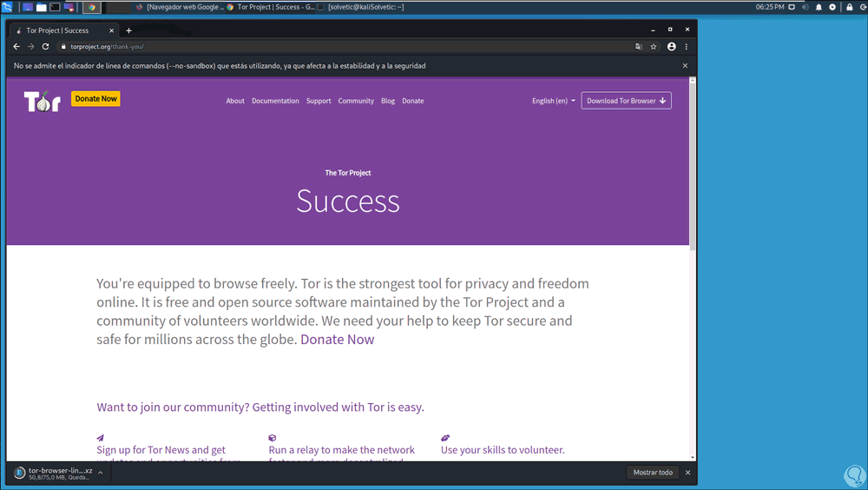This screenshot has width=868, height=490.
Task: Click the power manager tray icon
Action: coord(832,7)
